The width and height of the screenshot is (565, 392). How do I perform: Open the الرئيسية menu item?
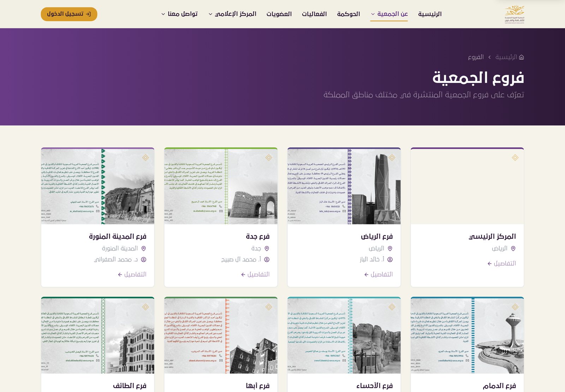click(x=430, y=14)
